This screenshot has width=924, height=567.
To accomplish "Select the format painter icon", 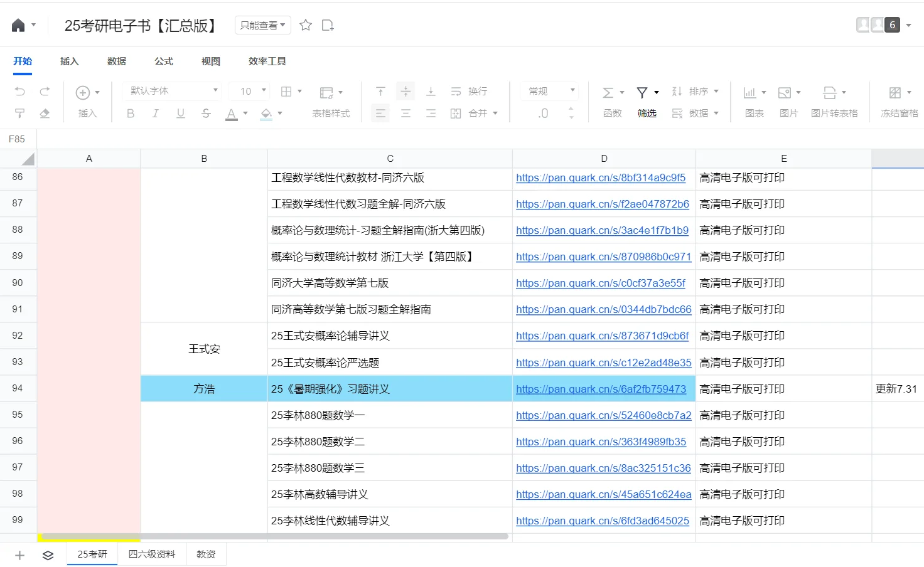I will click(x=20, y=114).
